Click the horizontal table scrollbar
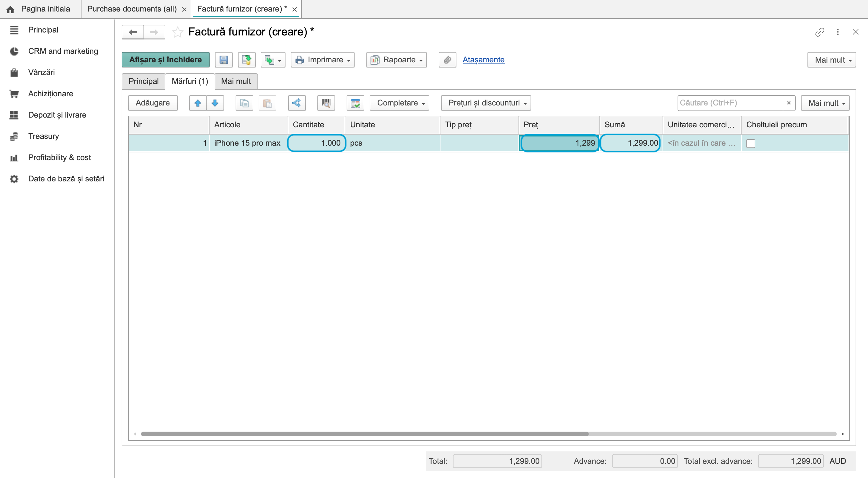The width and height of the screenshot is (868, 478). (365, 434)
